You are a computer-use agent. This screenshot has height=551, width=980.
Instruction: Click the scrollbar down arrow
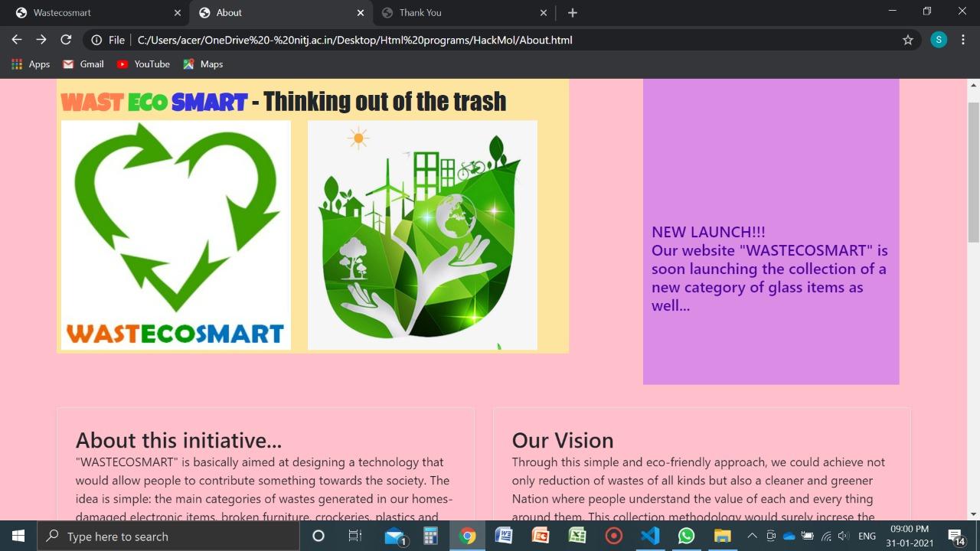(973, 514)
